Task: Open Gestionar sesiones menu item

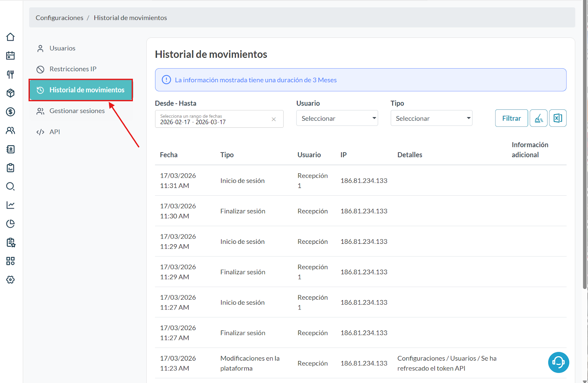Action: tap(77, 111)
